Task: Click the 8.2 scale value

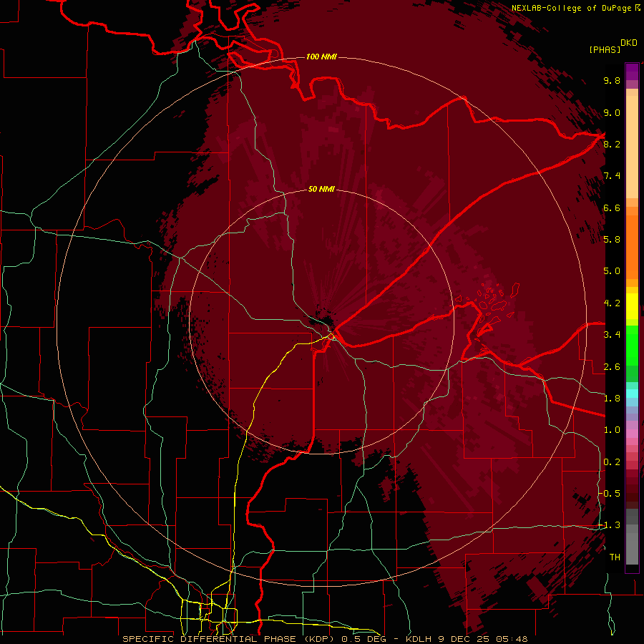Action: point(612,144)
